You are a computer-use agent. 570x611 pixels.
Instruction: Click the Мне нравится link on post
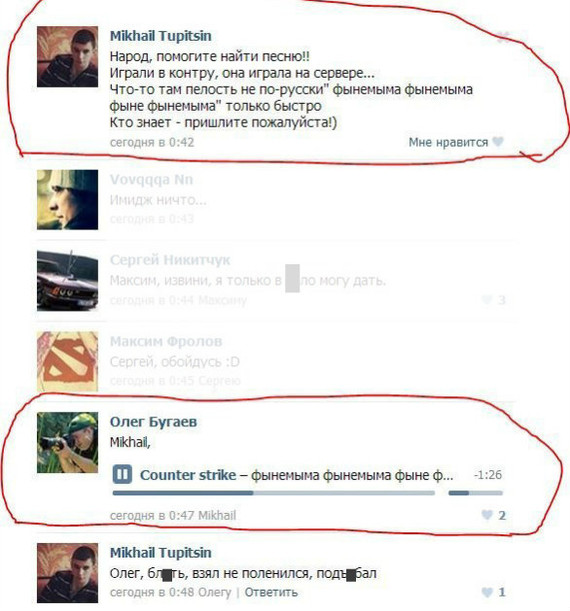(x=448, y=142)
